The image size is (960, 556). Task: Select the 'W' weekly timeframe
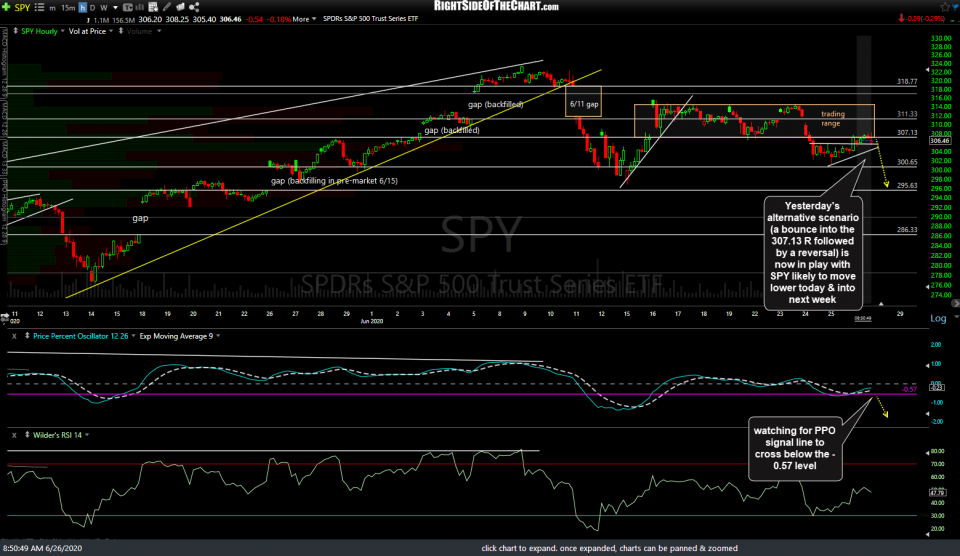tap(103, 8)
